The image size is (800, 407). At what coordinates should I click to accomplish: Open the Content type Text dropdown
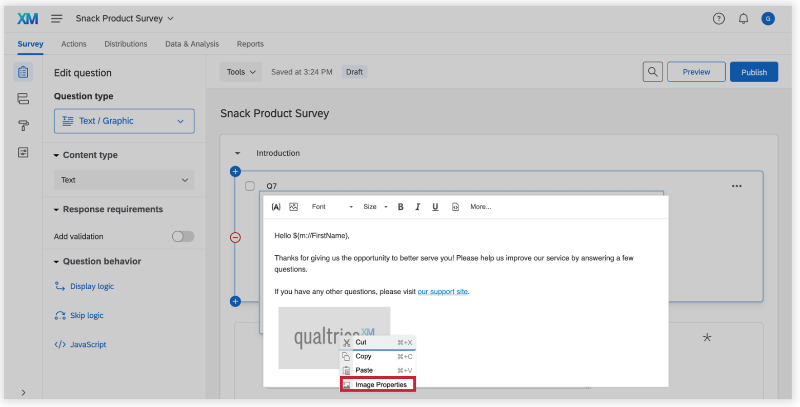(124, 180)
